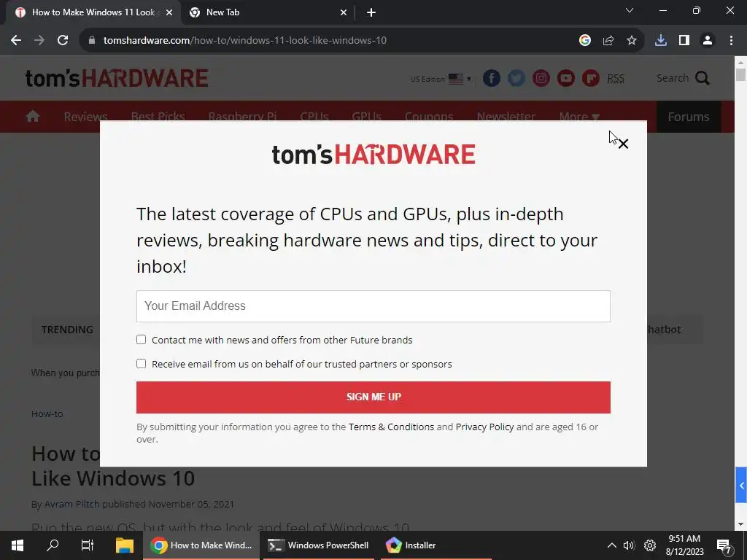The width and height of the screenshot is (747, 560).
Task: Click the SIGN ME UP button
Action: 373,397
